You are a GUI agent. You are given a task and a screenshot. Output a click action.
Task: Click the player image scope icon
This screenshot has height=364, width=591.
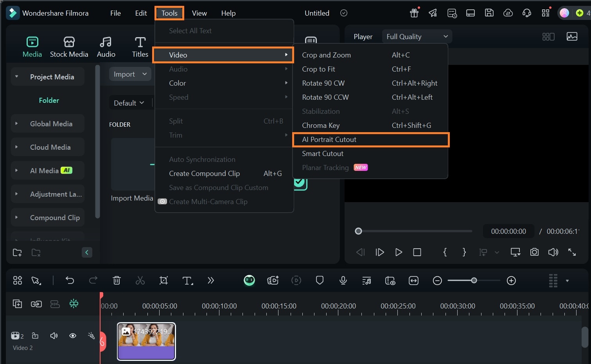pos(572,36)
